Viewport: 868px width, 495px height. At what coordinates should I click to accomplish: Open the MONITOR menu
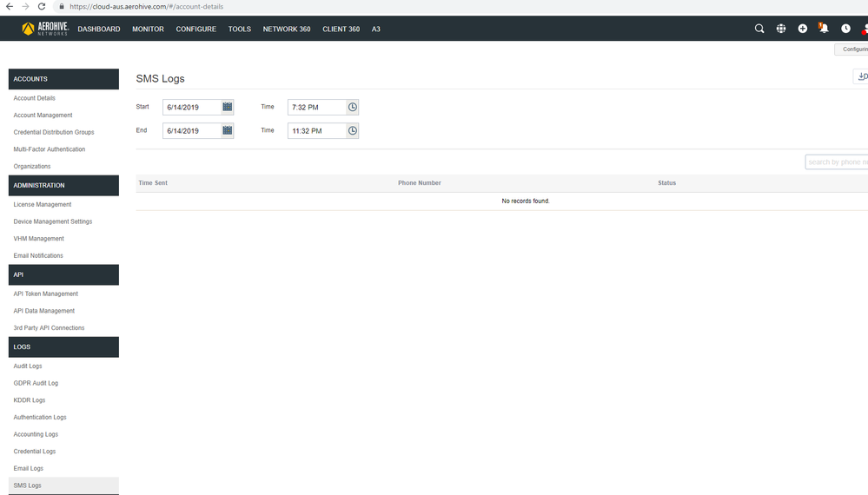tap(148, 30)
